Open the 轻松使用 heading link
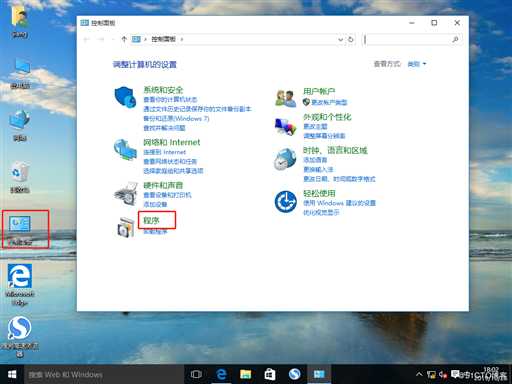Screen dimensions: 512x384 click(x=319, y=193)
